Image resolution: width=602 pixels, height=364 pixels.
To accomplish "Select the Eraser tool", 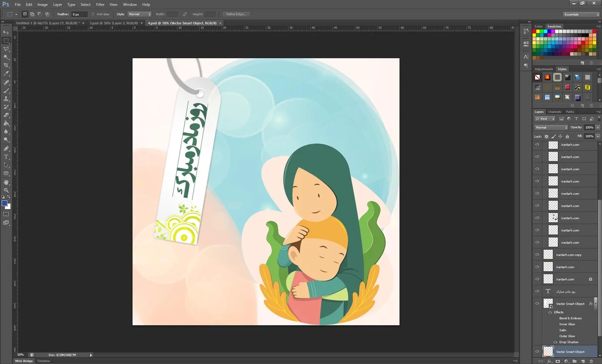I will pyautogui.click(x=6, y=115).
